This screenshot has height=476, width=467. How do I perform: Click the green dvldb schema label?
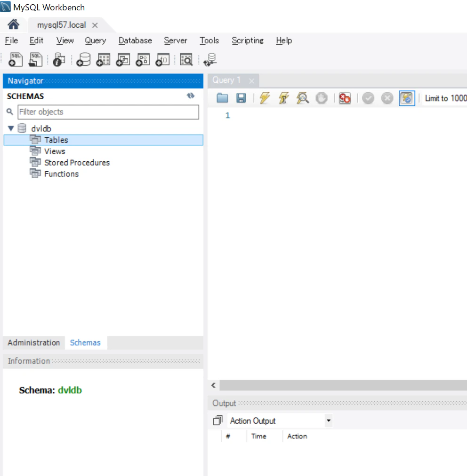click(x=70, y=390)
